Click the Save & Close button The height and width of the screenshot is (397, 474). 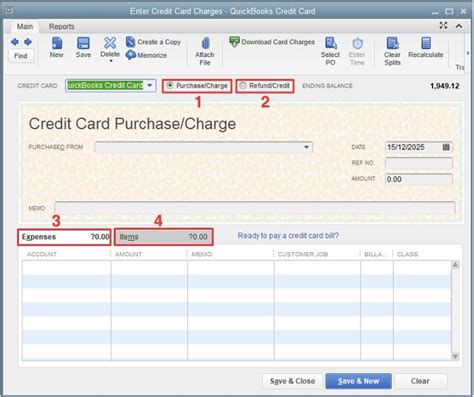coord(292,381)
